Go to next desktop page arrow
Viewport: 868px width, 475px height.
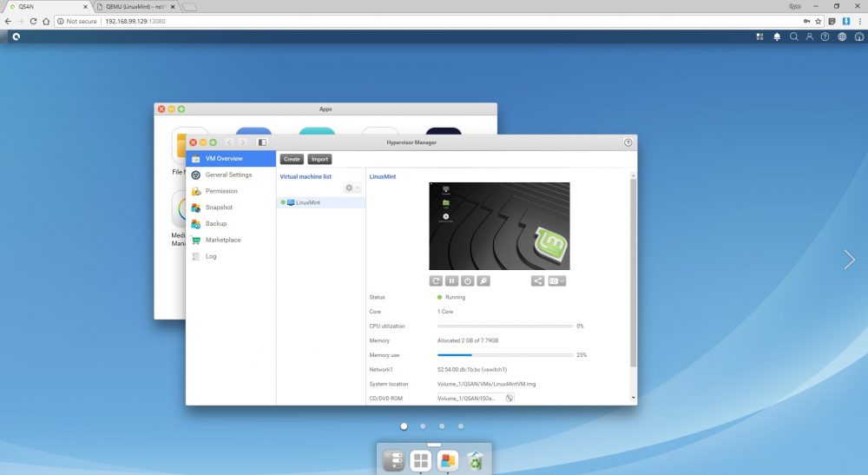[849, 259]
